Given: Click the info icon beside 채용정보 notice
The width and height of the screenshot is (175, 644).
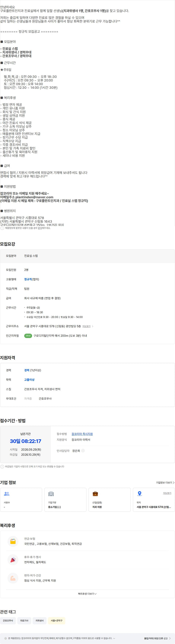Looking at the screenshot, I should coord(2,228).
